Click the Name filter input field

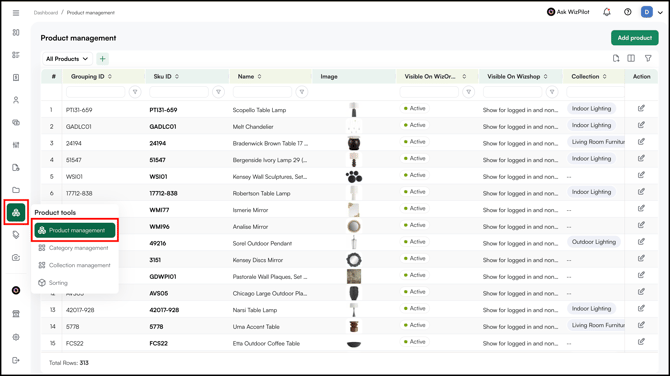[x=262, y=92]
